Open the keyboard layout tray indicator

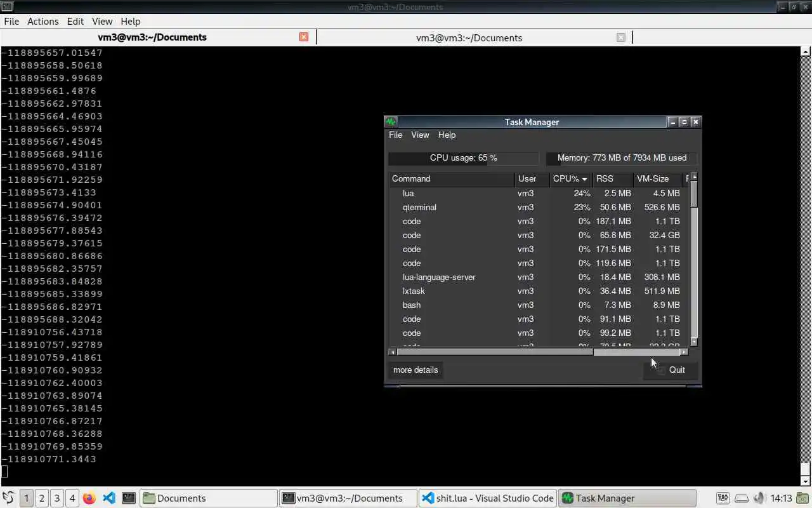[x=723, y=498]
